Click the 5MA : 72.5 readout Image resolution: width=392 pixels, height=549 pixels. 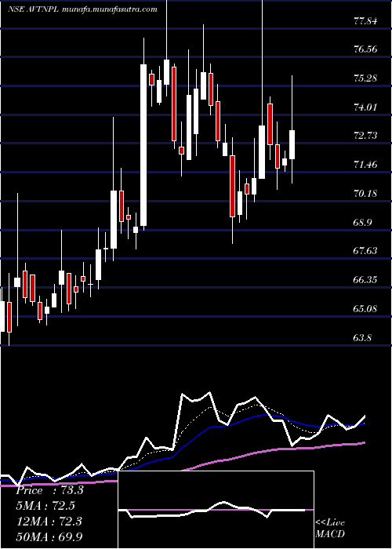tap(45, 506)
